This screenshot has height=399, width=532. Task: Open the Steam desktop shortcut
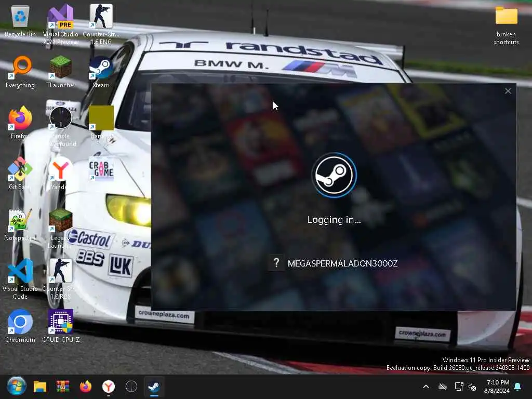[101, 72]
